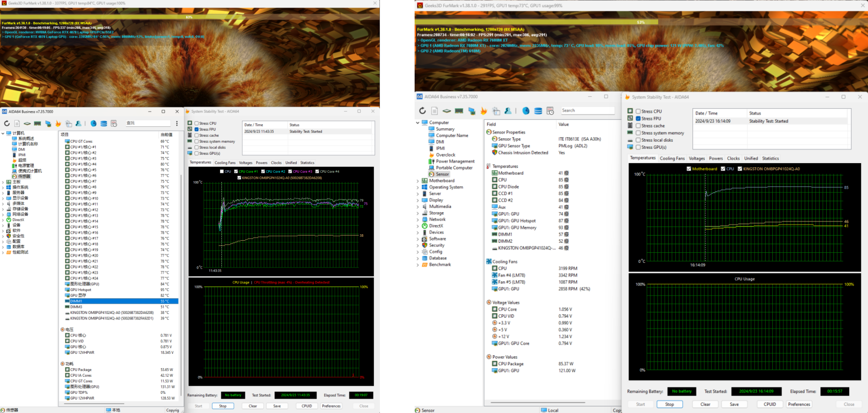The height and width of the screenshot is (413, 868).
Task: Click the flame stability test icon in right toolbar
Action: 484,111
